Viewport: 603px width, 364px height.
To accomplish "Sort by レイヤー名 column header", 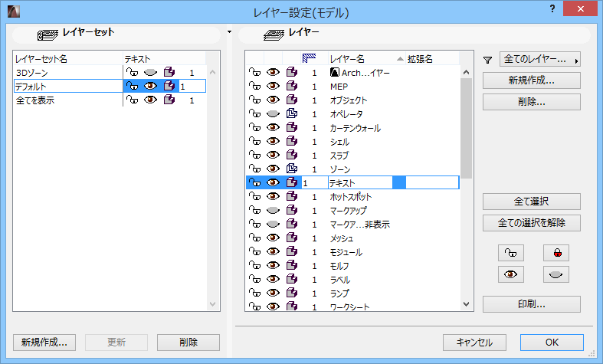I will click(366, 58).
